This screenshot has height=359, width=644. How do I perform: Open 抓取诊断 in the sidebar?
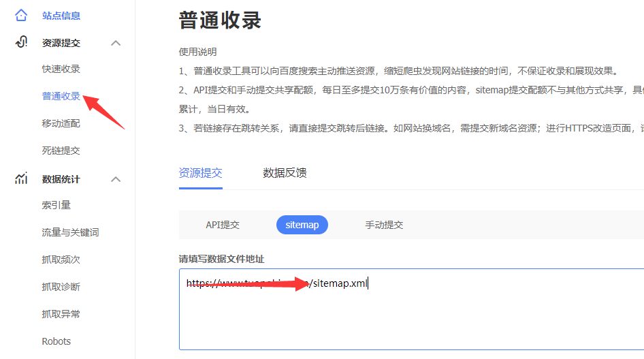[61, 287]
